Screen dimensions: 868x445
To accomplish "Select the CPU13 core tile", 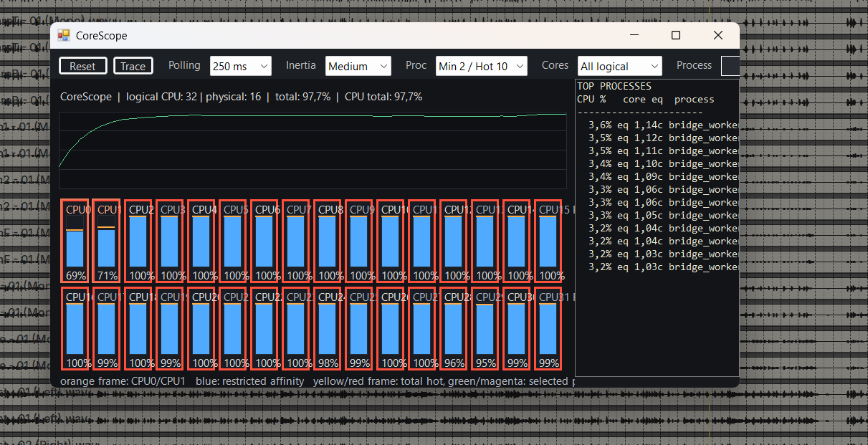I will coord(485,241).
